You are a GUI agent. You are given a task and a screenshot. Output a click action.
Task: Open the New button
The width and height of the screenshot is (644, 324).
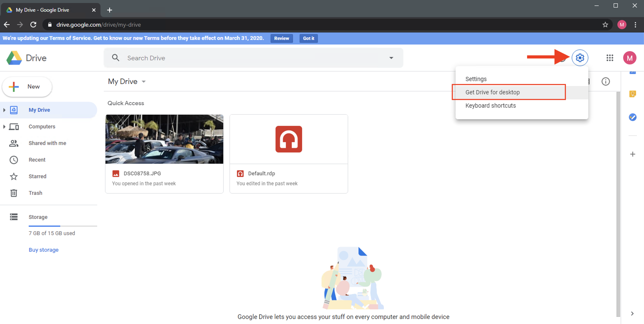(27, 87)
